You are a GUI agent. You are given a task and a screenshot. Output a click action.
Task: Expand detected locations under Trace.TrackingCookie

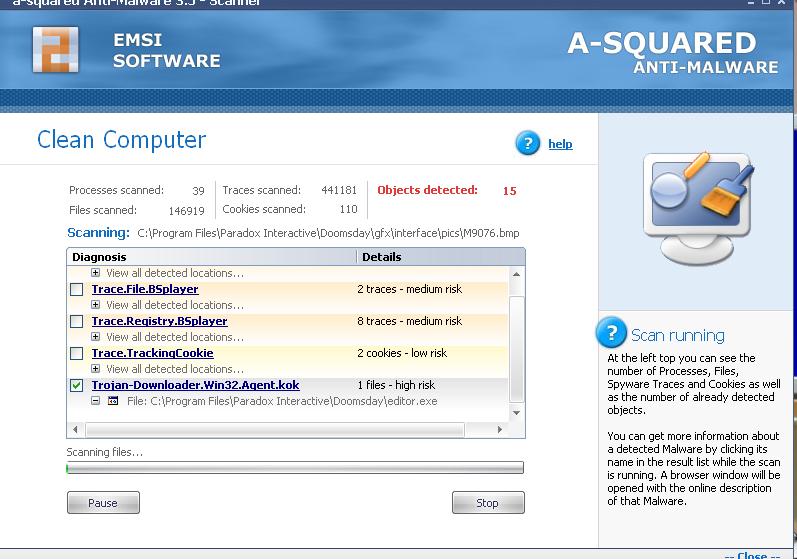(96, 369)
